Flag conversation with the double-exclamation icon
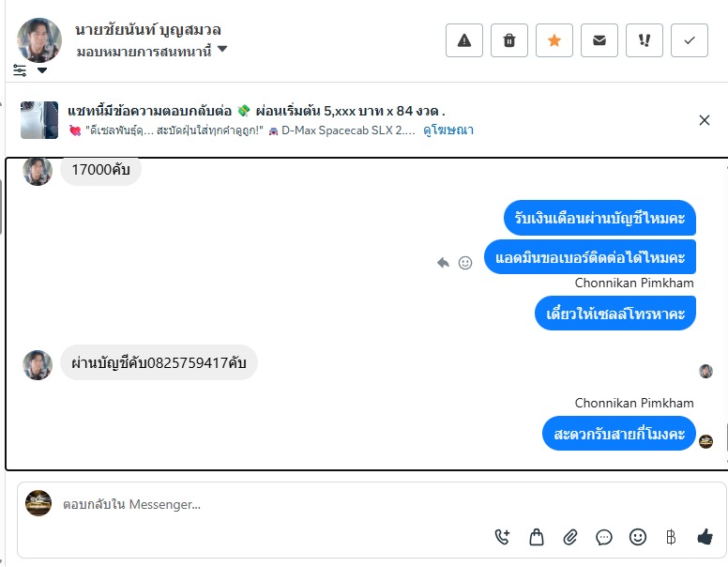Viewport: 728px width, 567px height. (645, 40)
